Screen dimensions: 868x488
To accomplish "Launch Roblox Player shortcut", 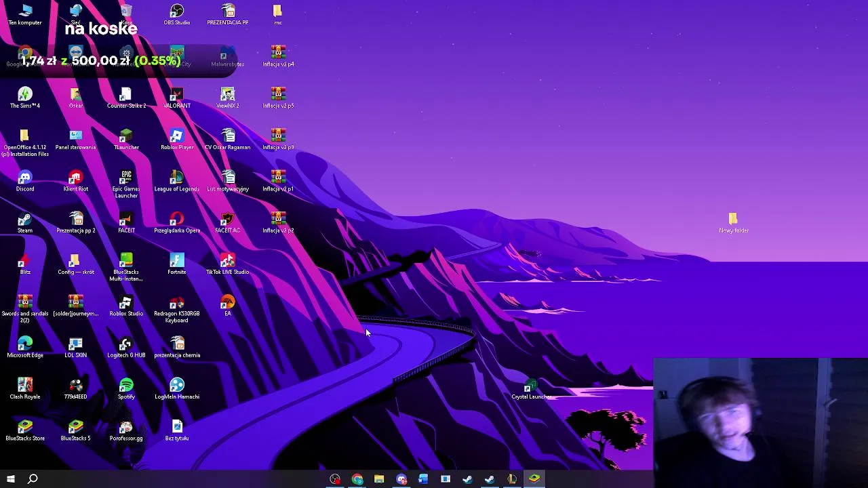I will click(x=177, y=139).
